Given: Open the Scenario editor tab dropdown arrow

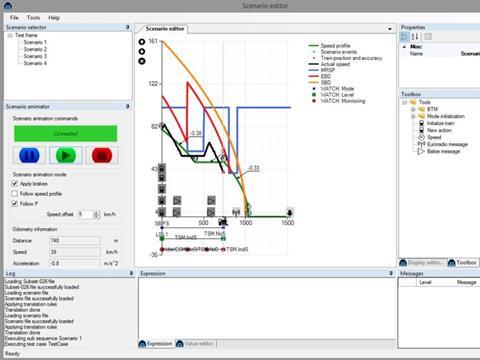Looking at the screenshot, I should (390, 29).
